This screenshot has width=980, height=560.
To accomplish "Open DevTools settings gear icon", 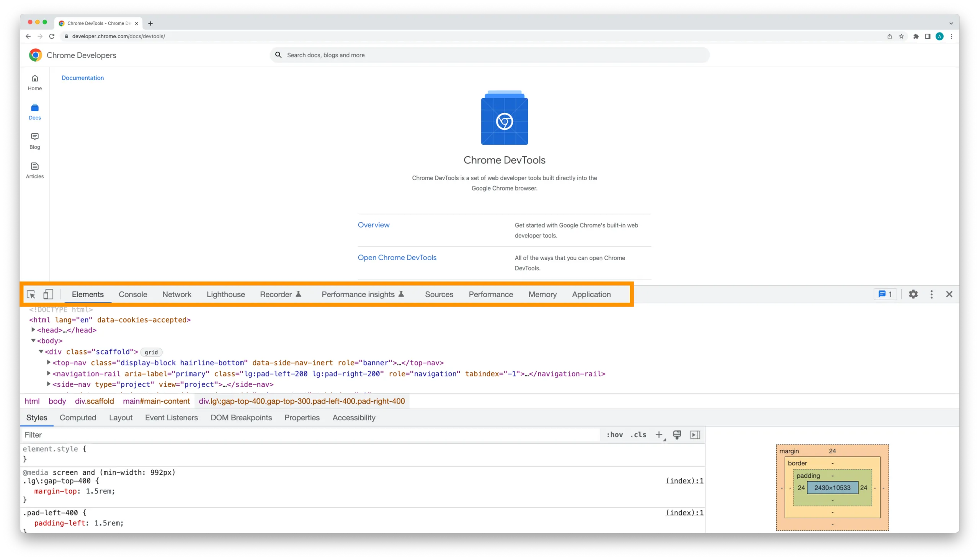I will point(913,294).
